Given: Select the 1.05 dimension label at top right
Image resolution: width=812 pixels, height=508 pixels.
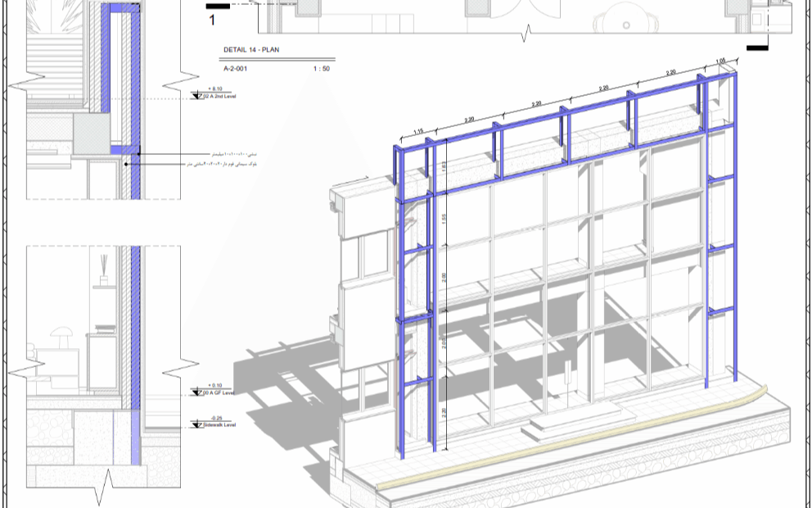Looking at the screenshot, I should pyautogui.click(x=720, y=61).
